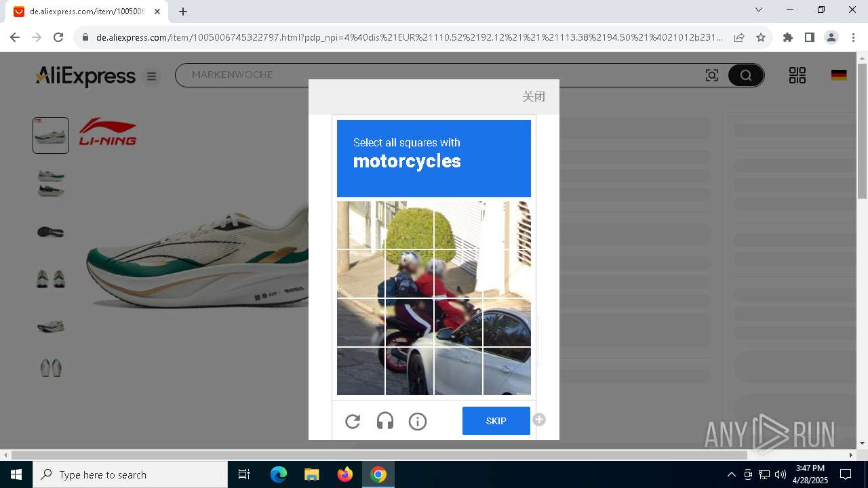Open File Explorer from taskbar

311,474
